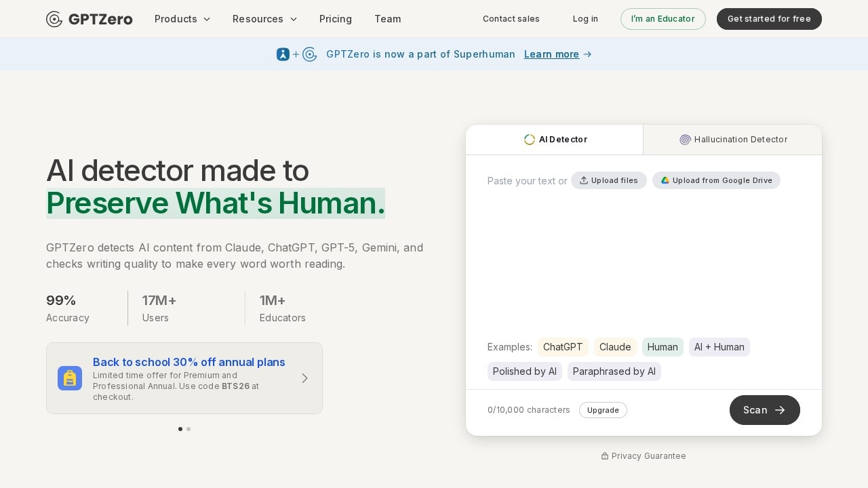
Task: Click the GPTZero logo
Action: click(89, 19)
